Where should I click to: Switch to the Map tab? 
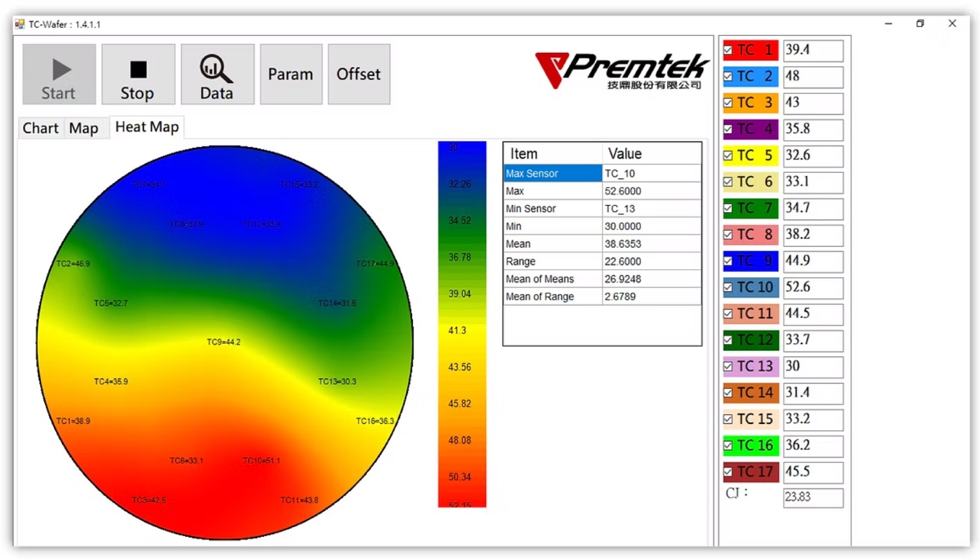coord(84,128)
